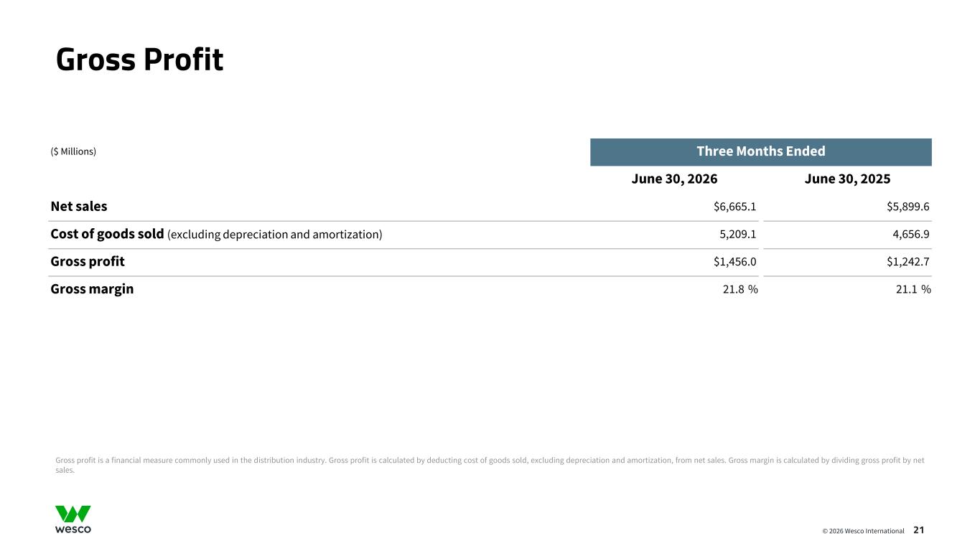Click the $1,242.7 gross profit value
Screen dimensions: 980x551
(908, 262)
